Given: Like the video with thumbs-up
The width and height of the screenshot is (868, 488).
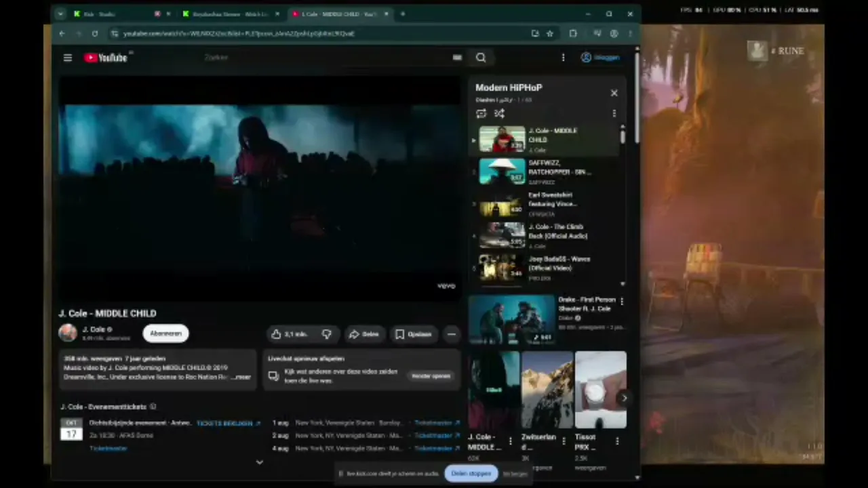Looking at the screenshot, I should pyautogui.click(x=290, y=334).
